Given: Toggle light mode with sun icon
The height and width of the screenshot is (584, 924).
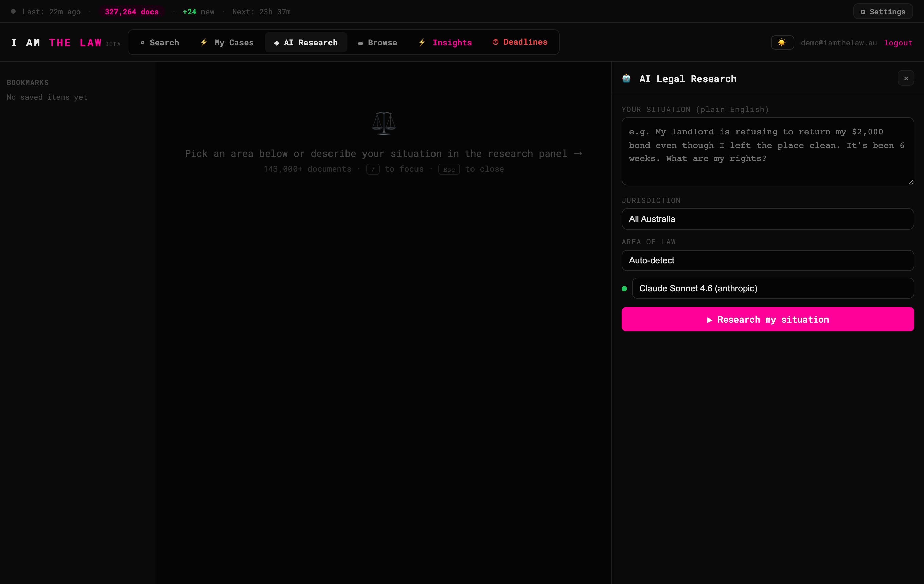Looking at the screenshot, I should coord(782,42).
